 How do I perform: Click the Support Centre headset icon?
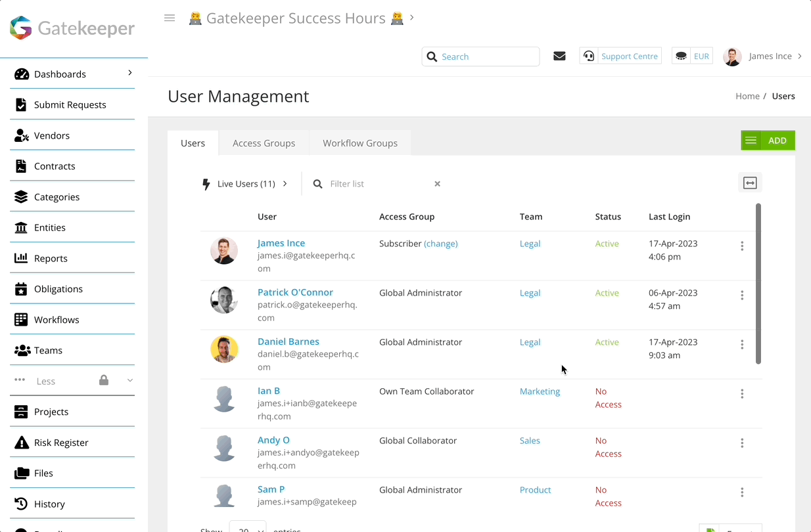(589, 56)
